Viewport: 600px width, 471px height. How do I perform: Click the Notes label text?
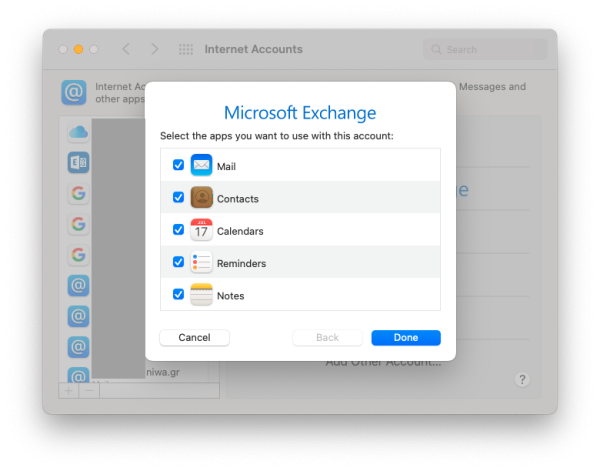(230, 296)
